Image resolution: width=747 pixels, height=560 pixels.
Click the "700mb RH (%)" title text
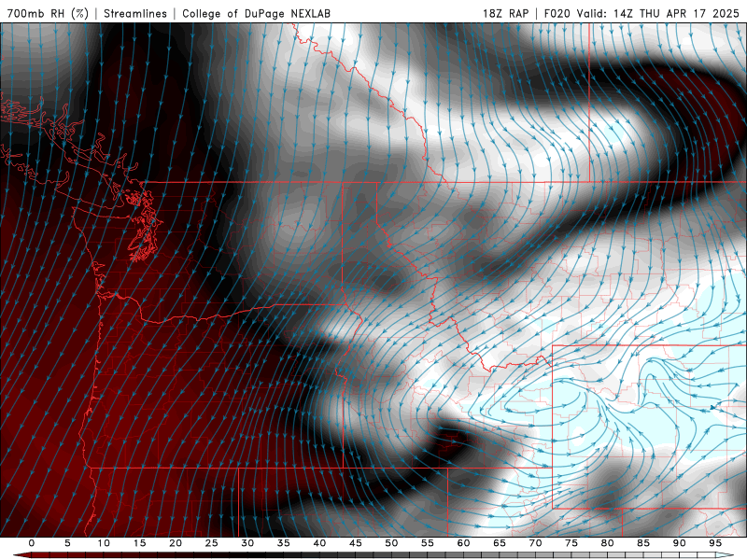[x=48, y=13]
